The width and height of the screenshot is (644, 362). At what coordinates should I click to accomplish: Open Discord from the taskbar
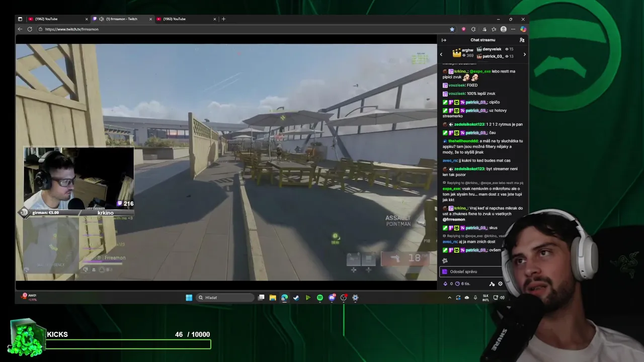click(x=332, y=298)
